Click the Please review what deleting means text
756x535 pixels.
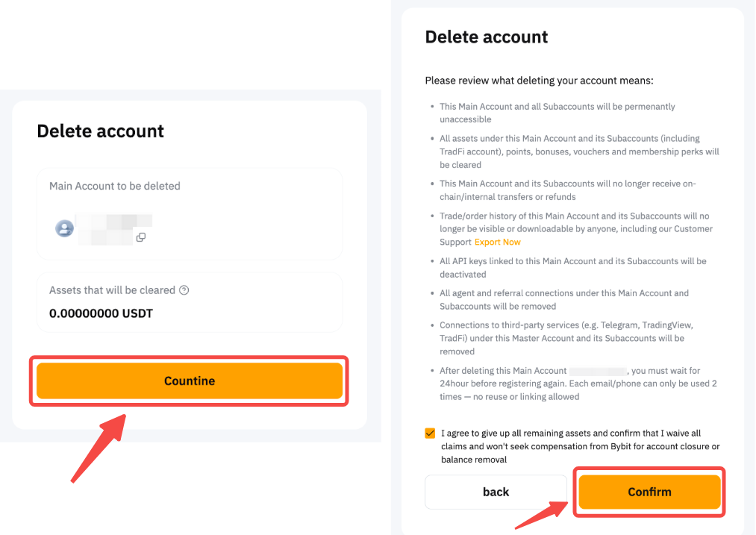point(539,81)
